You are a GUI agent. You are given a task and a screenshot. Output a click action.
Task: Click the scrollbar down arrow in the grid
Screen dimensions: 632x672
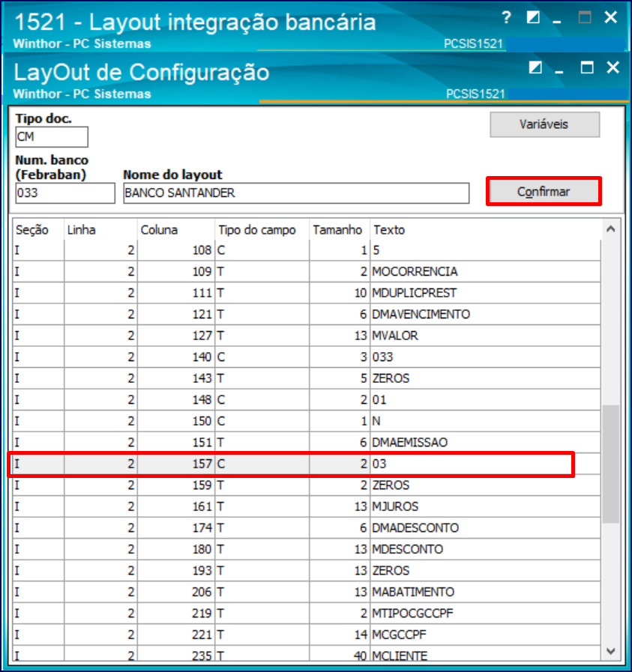610,651
